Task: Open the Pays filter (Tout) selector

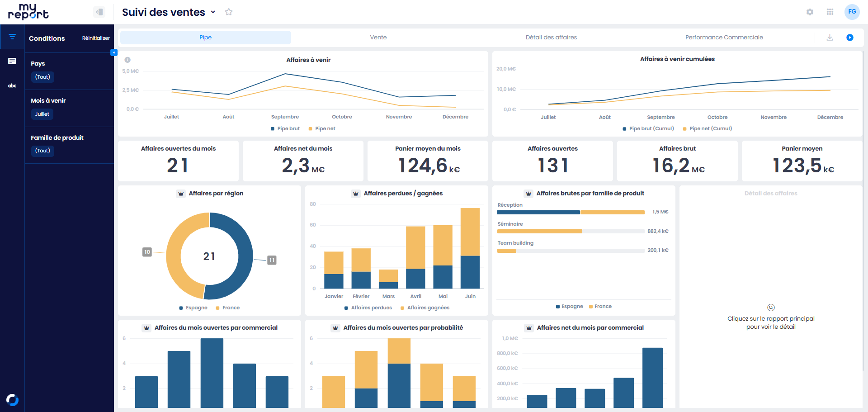Action: 42,77
